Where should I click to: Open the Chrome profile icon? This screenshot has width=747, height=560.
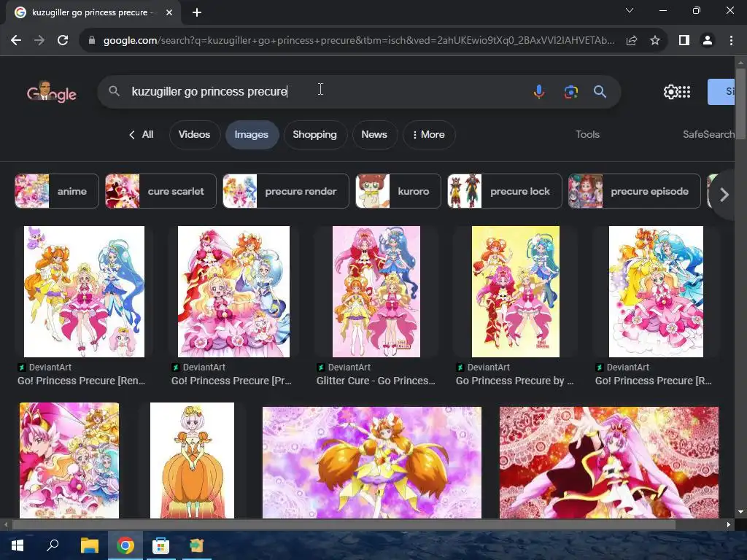(708, 41)
